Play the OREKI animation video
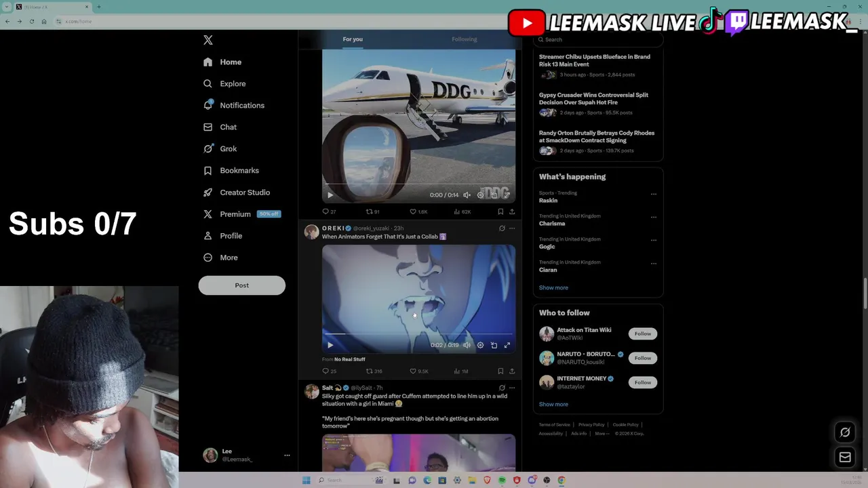868x488 pixels. pyautogui.click(x=330, y=345)
